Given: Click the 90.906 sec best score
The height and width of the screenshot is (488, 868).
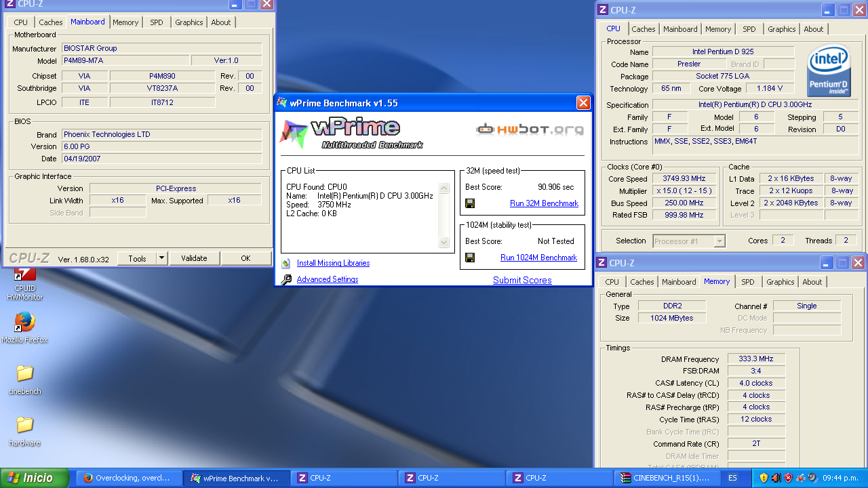Looking at the screenshot, I should pyautogui.click(x=556, y=187).
